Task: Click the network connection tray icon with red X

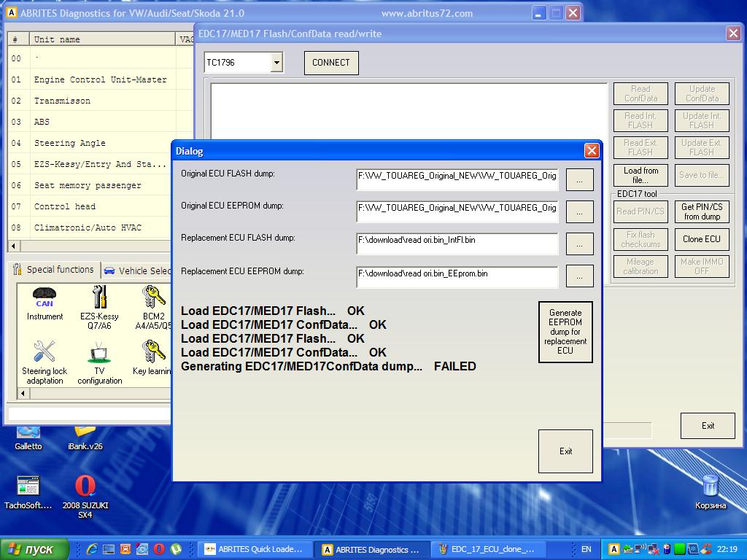Action: 653,549
